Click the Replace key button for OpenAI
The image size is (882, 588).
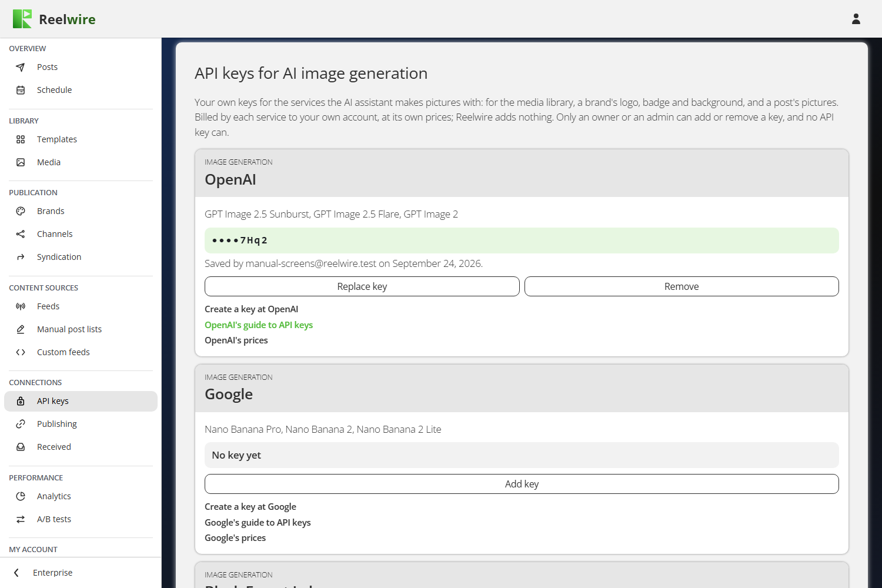362,286
